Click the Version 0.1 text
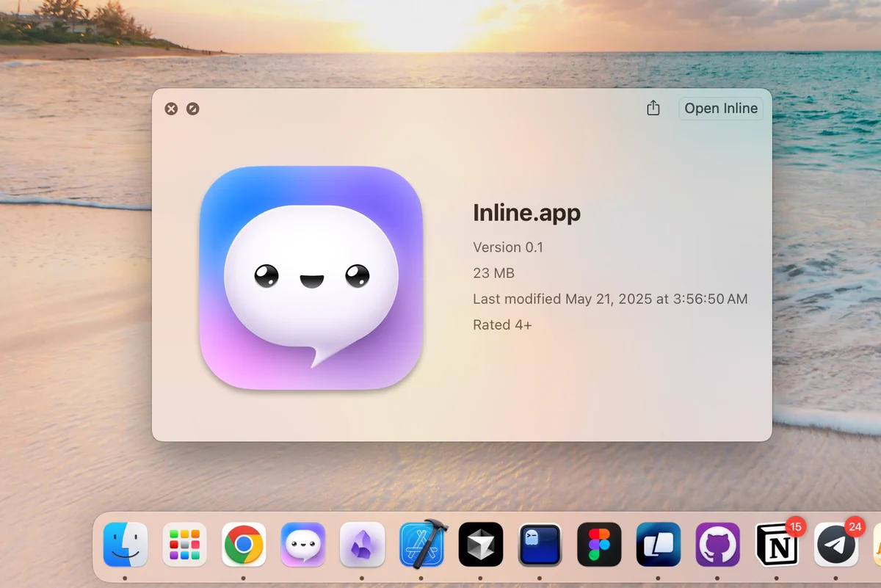 [x=508, y=247]
